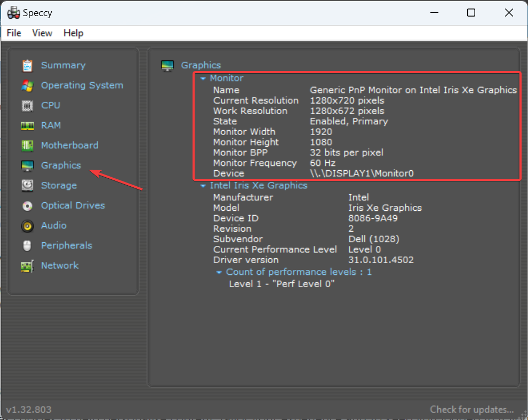Open the File menu

[x=13, y=33]
